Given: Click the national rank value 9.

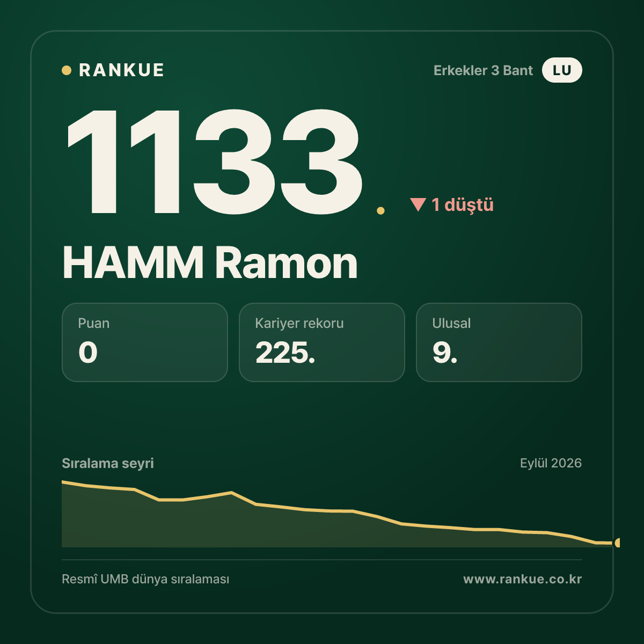Looking at the screenshot, I should click(445, 353).
